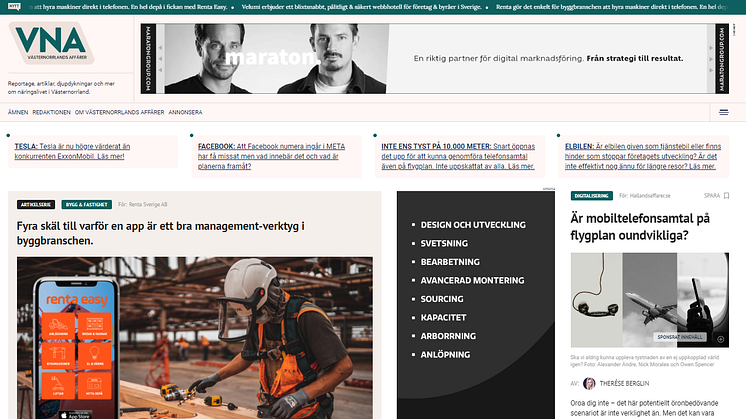Click the ARTIKELSERIE tag
This screenshot has width=746, height=419.
point(36,204)
